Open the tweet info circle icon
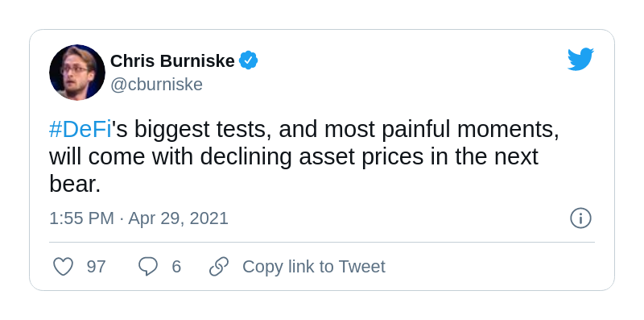644x320 pixels. pyautogui.click(x=580, y=218)
